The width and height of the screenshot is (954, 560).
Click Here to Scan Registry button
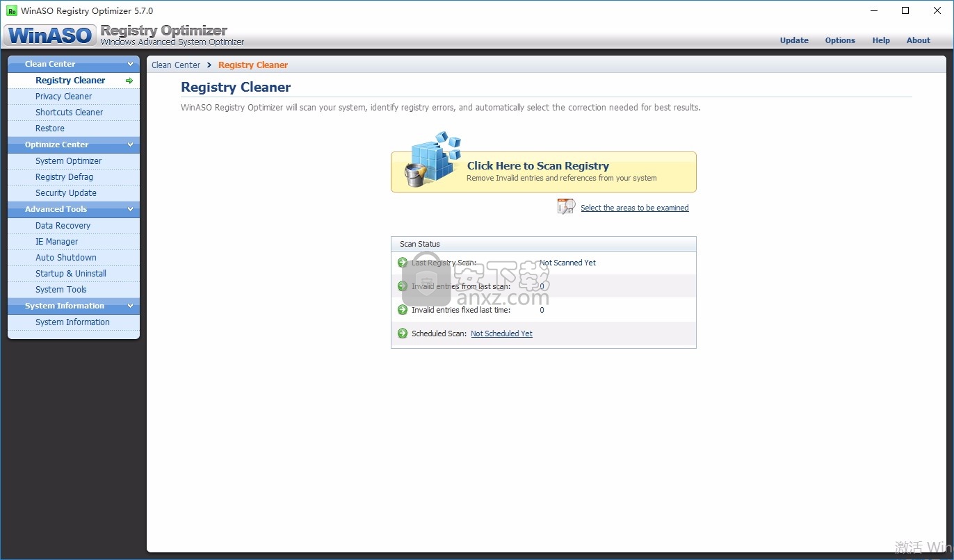(x=543, y=172)
